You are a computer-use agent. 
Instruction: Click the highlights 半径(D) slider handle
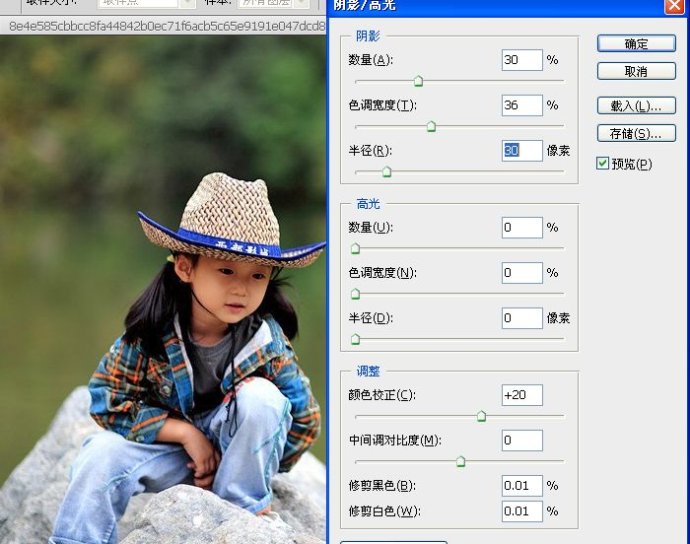355,339
